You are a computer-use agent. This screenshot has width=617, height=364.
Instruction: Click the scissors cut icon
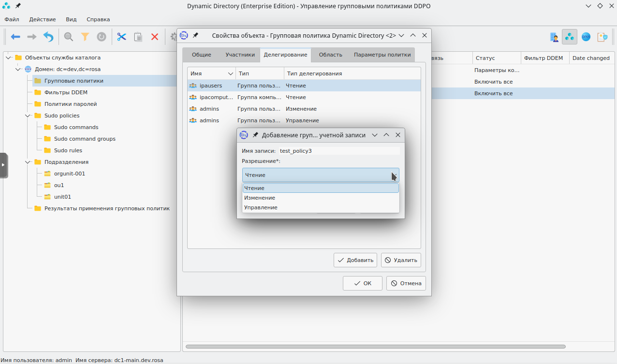click(121, 37)
